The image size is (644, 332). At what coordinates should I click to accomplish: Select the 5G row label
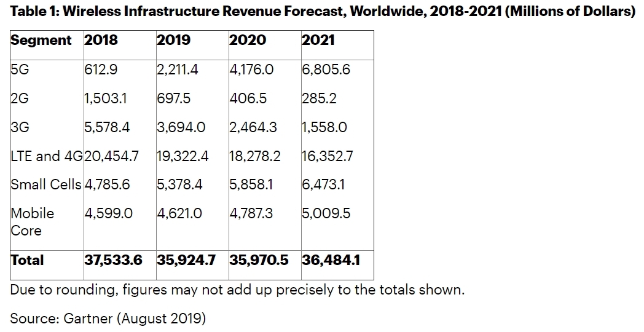pos(20,69)
